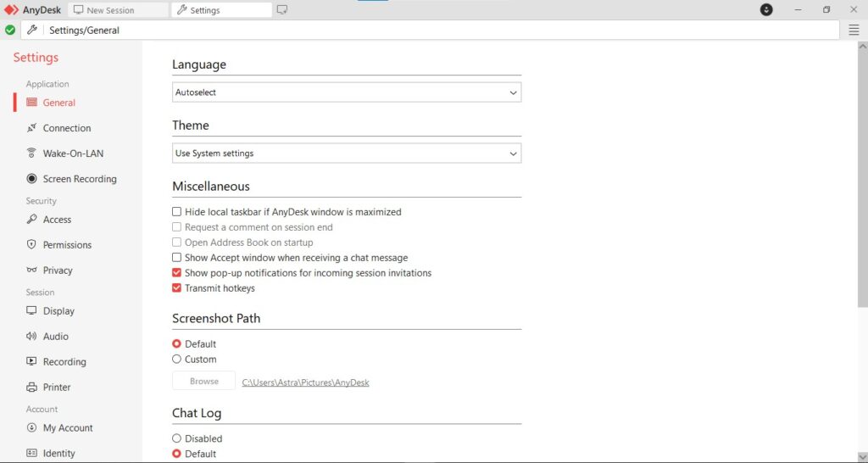Go to Wake-On-LAN settings
Screen dimensions: 868x463
tap(73, 153)
